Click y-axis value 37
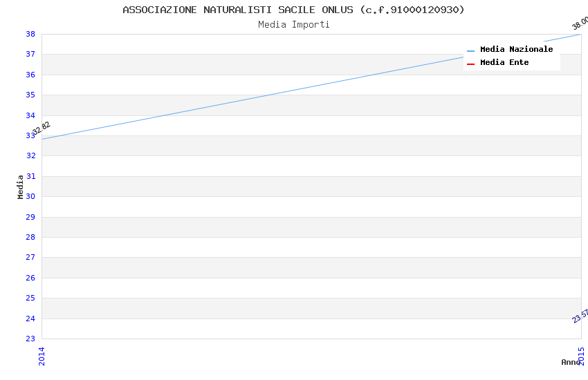Screen dimensions: 588x380 30,55
